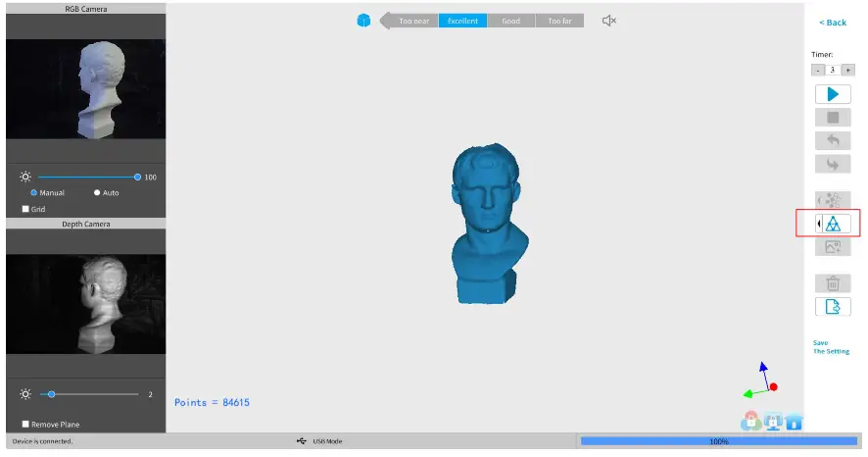This screenshot has width=868, height=457.
Task: Click the XYZ axis orientation gizmo
Action: coord(761,381)
